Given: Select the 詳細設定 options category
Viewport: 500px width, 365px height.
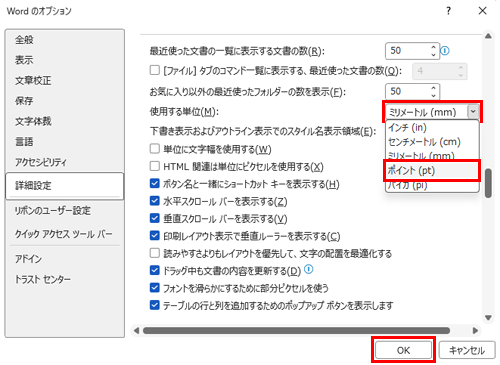Looking at the screenshot, I should 65,186.
